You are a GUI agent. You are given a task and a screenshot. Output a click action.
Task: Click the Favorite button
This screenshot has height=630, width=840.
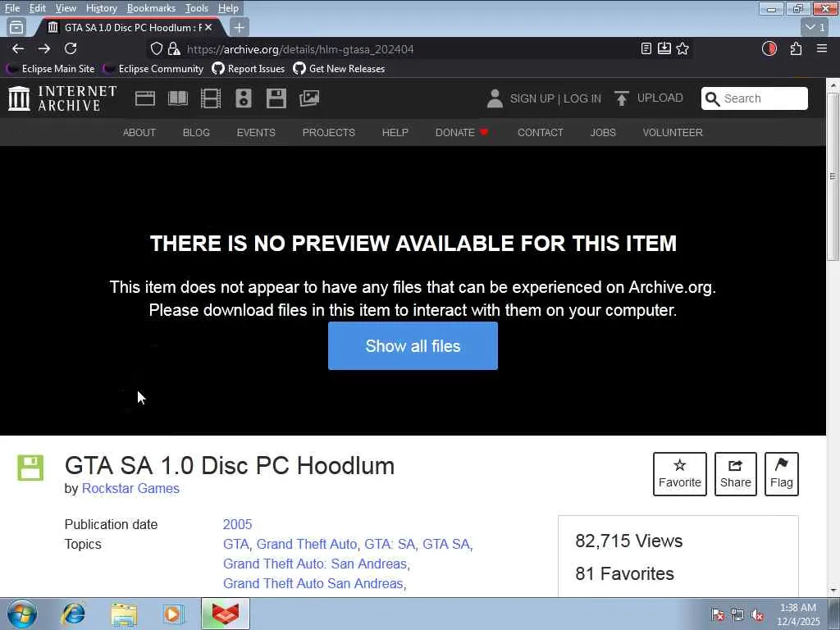pos(680,473)
